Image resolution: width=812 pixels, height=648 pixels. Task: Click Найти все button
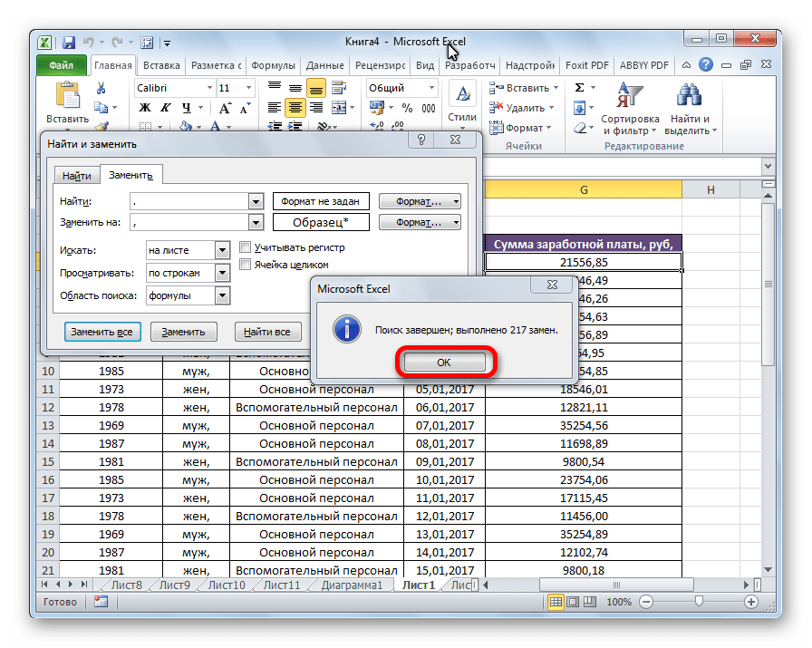click(267, 332)
